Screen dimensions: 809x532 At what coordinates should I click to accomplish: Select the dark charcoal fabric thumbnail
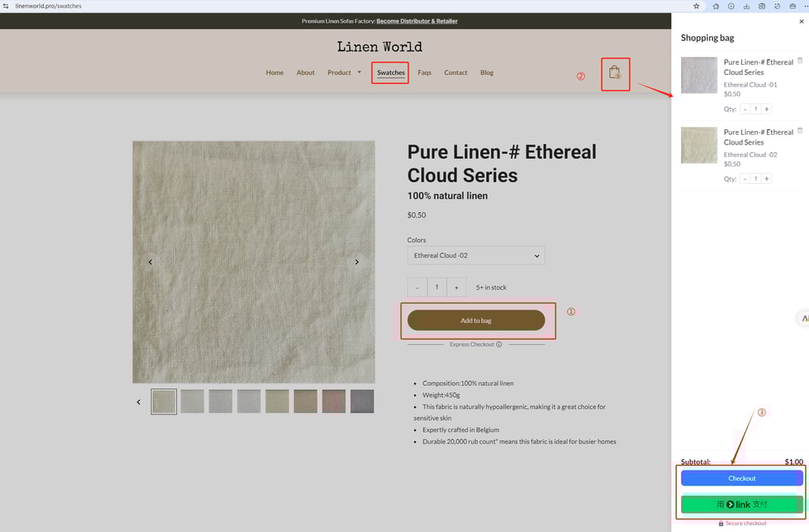(x=362, y=402)
